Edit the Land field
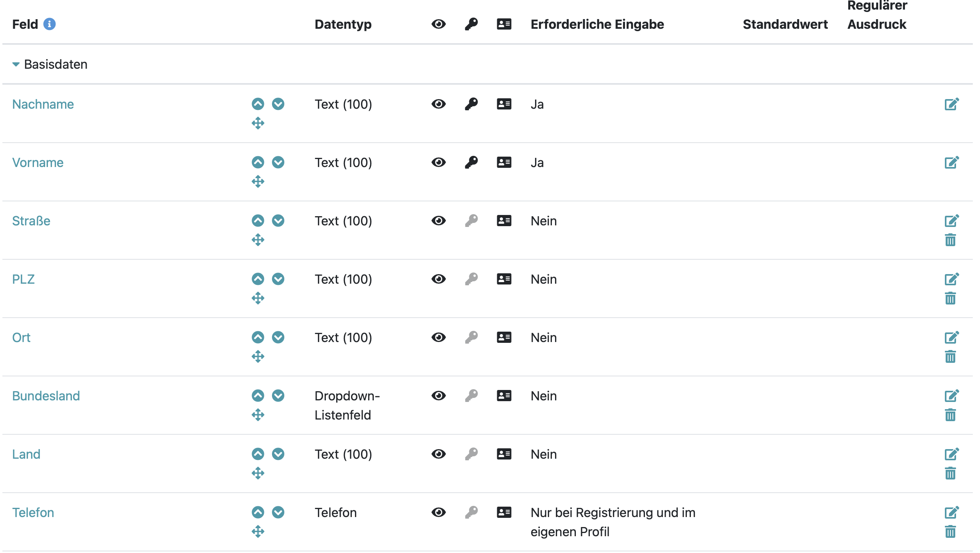The height and width of the screenshot is (553, 980). pyautogui.click(x=951, y=454)
